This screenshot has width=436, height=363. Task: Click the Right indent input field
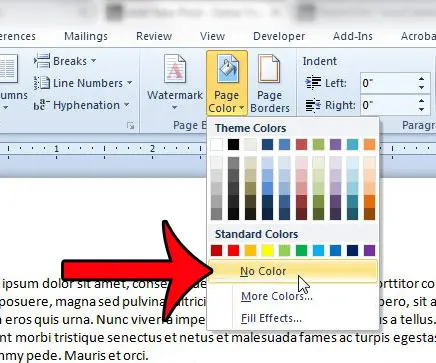(388, 105)
